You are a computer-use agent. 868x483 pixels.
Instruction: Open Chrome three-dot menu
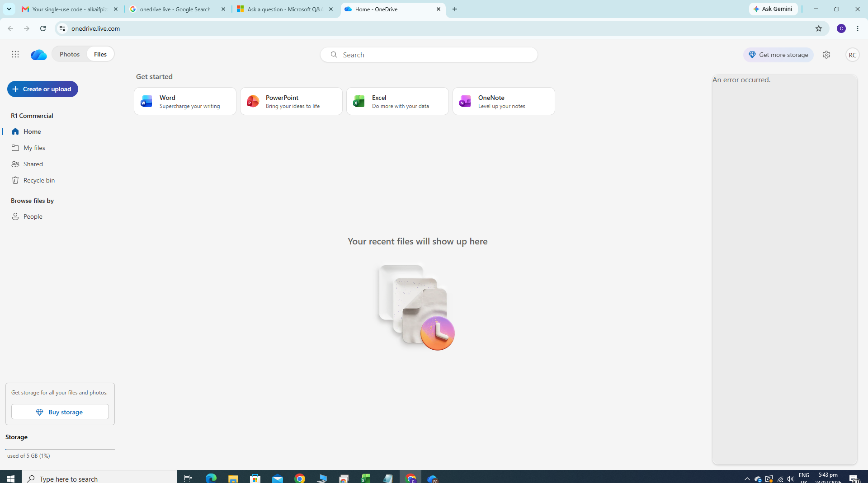[x=858, y=28]
